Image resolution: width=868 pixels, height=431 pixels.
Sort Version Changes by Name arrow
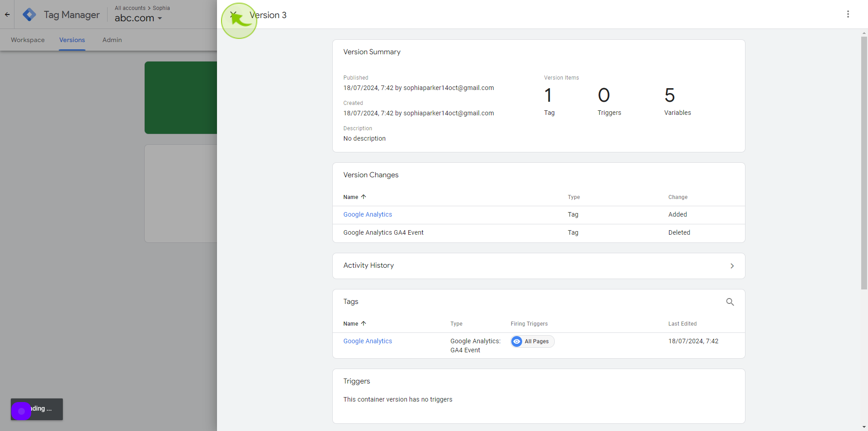coord(363,197)
